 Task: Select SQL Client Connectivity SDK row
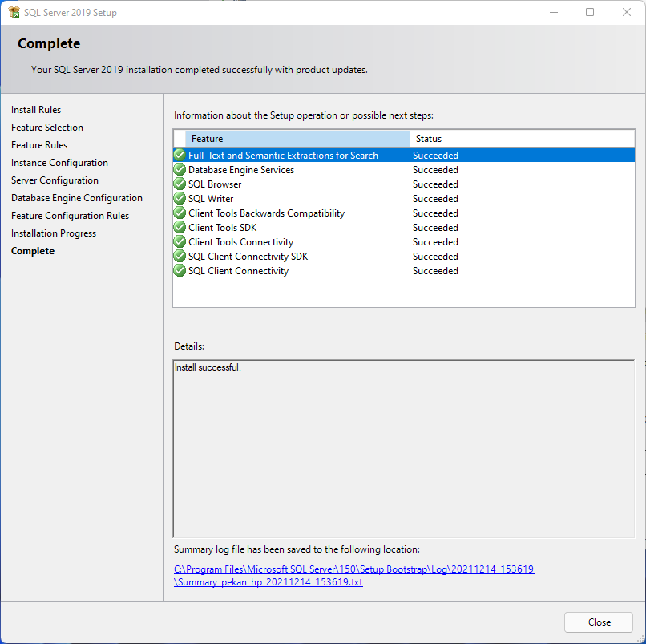coord(404,256)
